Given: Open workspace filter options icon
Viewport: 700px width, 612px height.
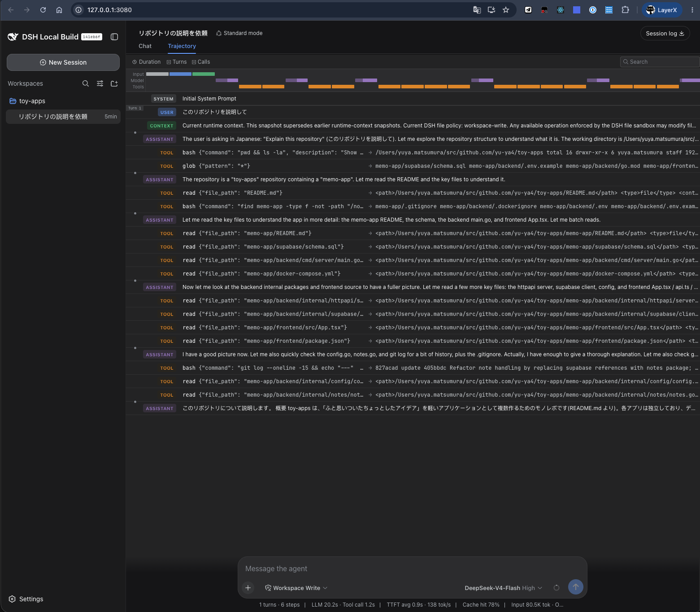Looking at the screenshot, I should point(100,83).
